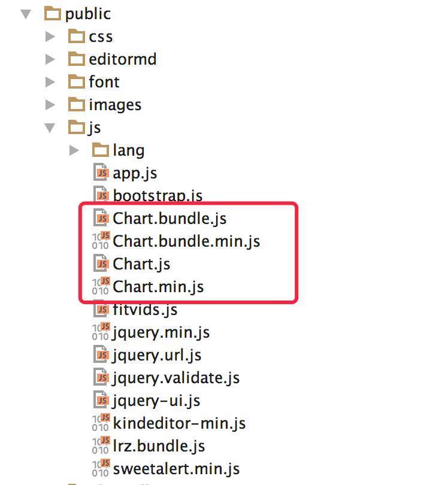Expand the editormd folder

[50, 59]
